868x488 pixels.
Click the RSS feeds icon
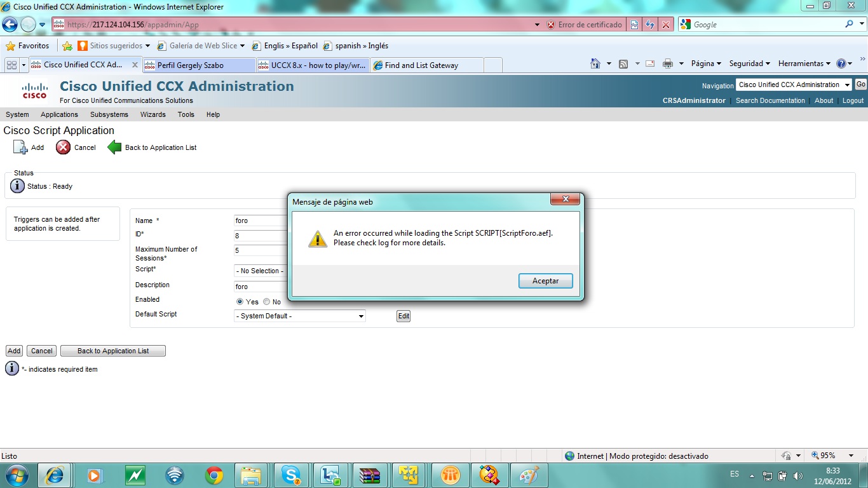(x=623, y=64)
